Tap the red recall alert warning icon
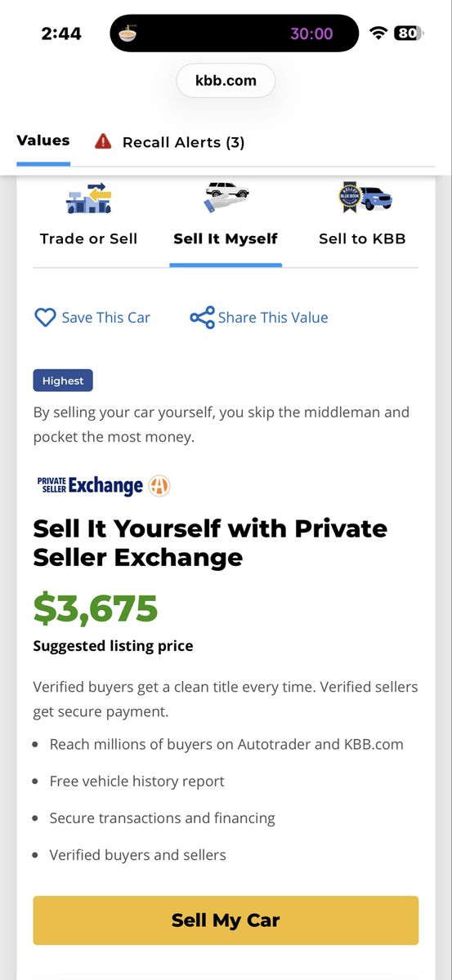Viewport: 452px width, 980px height. tap(103, 141)
